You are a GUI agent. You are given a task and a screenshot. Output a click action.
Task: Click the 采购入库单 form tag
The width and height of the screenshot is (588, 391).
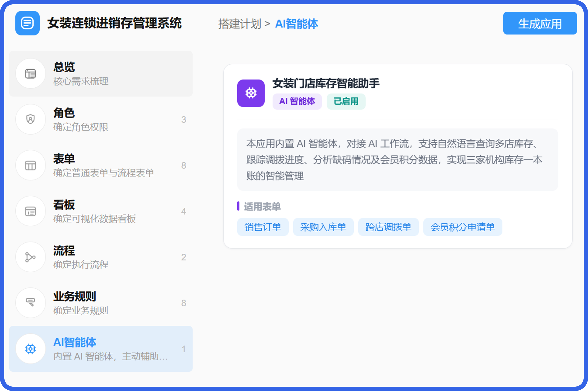click(x=323, y=227)
